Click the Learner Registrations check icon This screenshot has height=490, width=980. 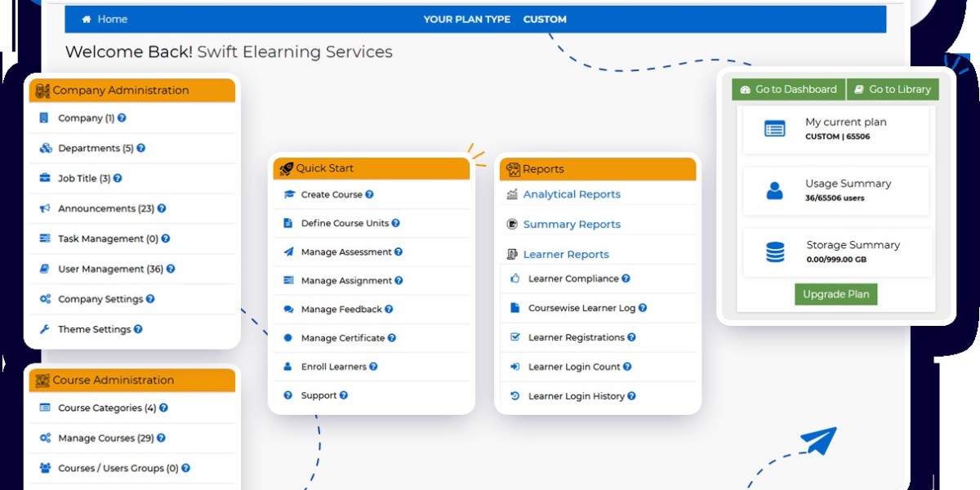(514, 337)
